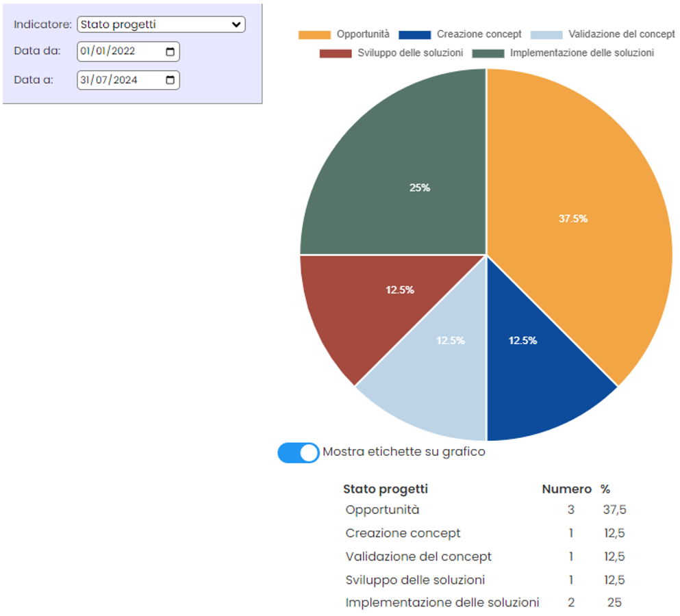Image resolution: width=680 pixels, height=616 pixels.
Task: Toggle Mostra etichette su grafico switch
Action: tap(299, 452)
